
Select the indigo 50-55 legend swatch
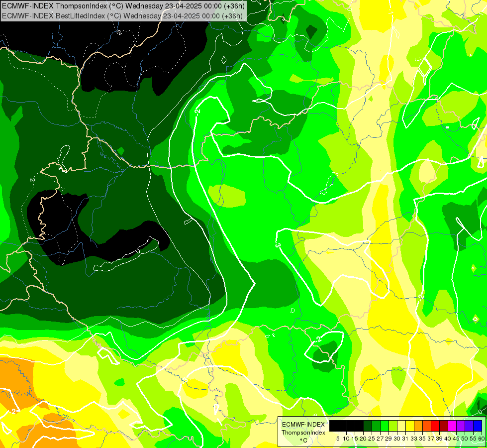tap(469, 426)
